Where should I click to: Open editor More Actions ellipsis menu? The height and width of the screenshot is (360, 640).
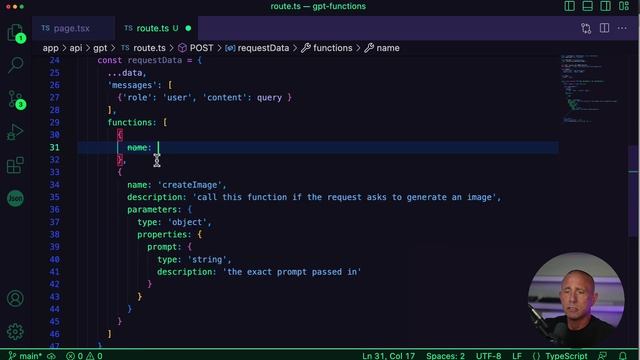coord(622,28)
